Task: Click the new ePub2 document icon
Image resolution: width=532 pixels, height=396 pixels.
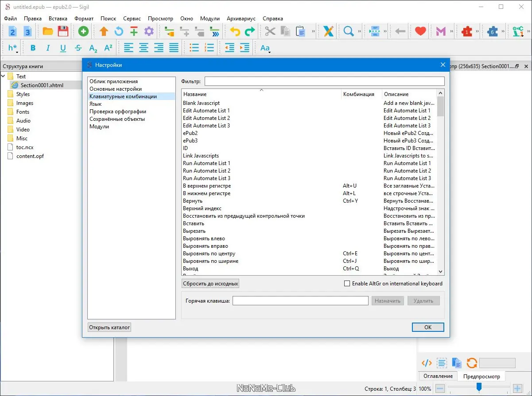Action: pos(12,31)
